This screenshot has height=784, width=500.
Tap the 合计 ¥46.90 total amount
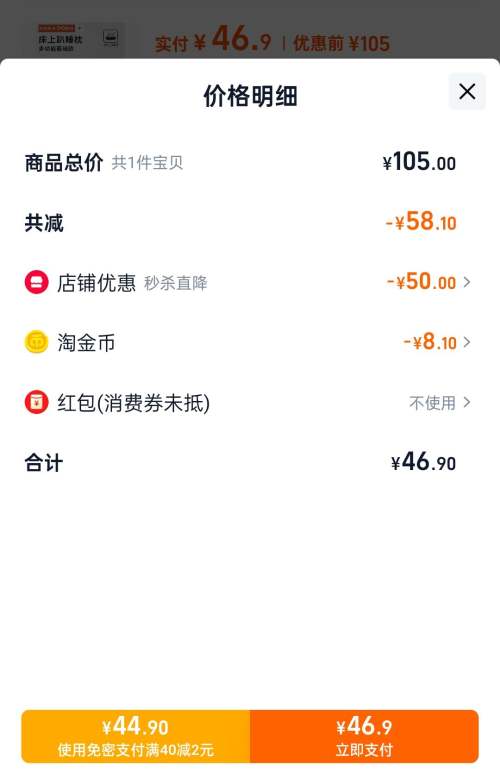(424, 462)
